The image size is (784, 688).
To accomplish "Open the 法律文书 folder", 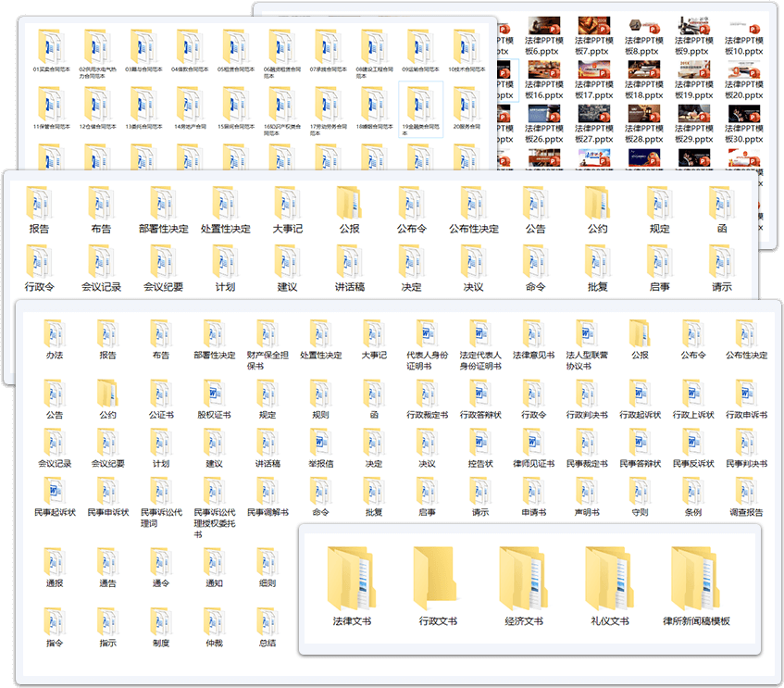I will [352, 579].
